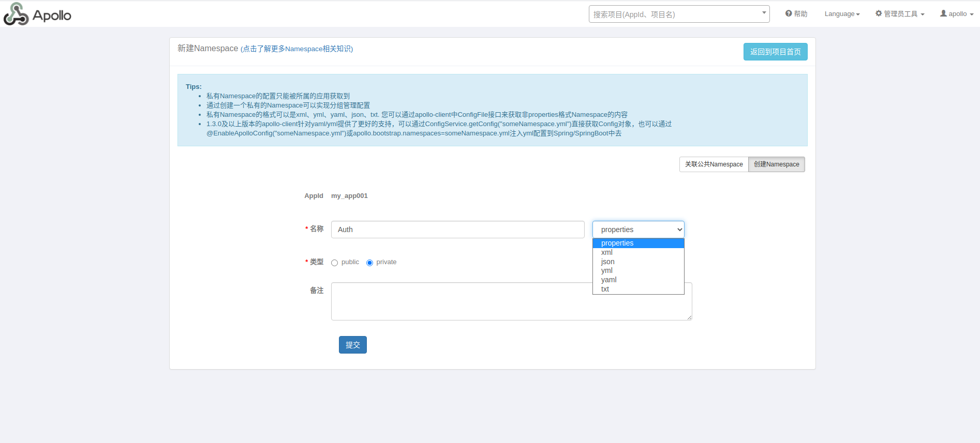Click the help question mark icon
The height and width of the screenshot is (443, 980).
point(789,13)
